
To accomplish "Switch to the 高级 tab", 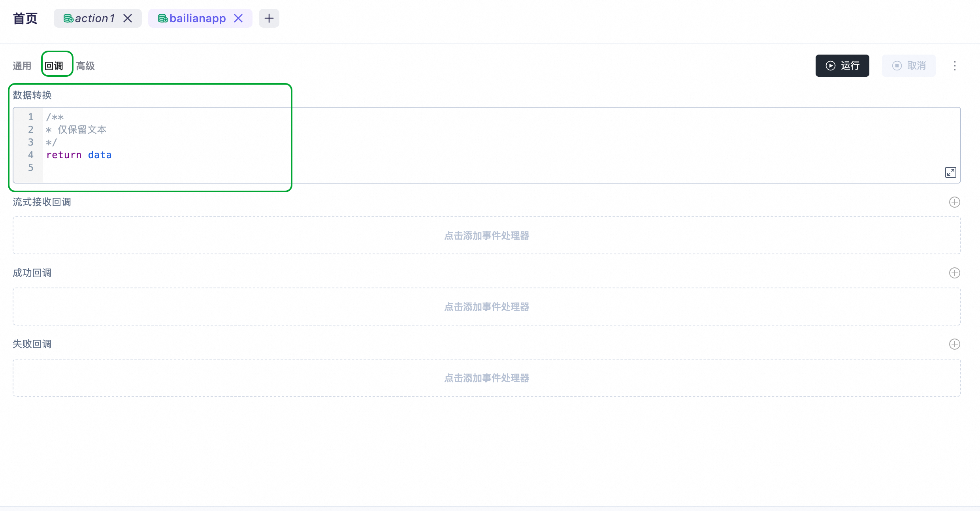I will pyautogui.click(x=85, y=66).
